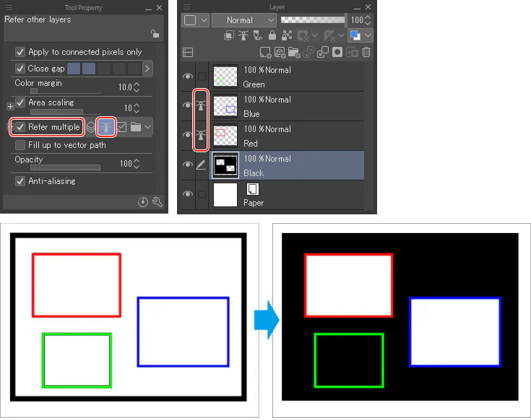The width and height of the screenshot is (531, 420).
Task: Select the second Close gap level box
Action: pos(89,69)
